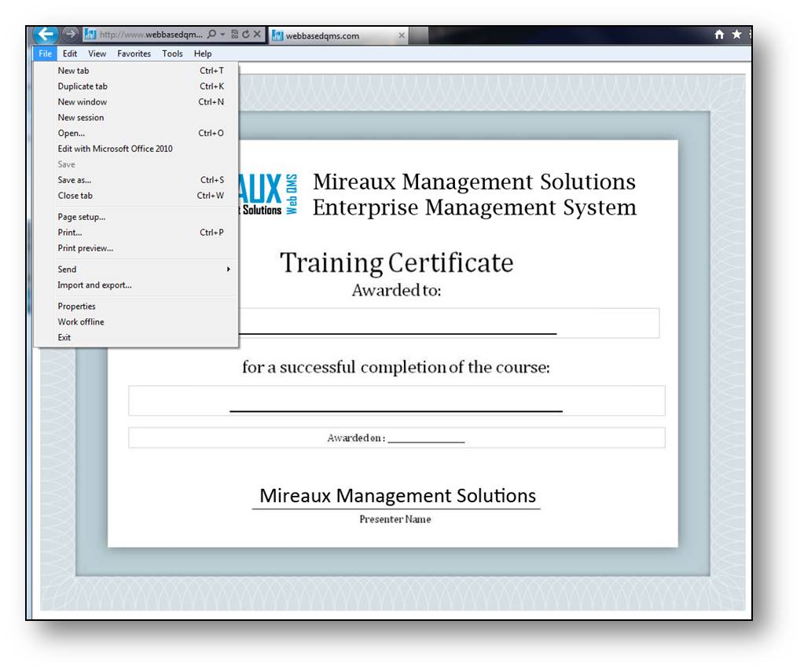Choose Open... from the File menu
This screenshot has width=804, height=672.
[136, 134]
